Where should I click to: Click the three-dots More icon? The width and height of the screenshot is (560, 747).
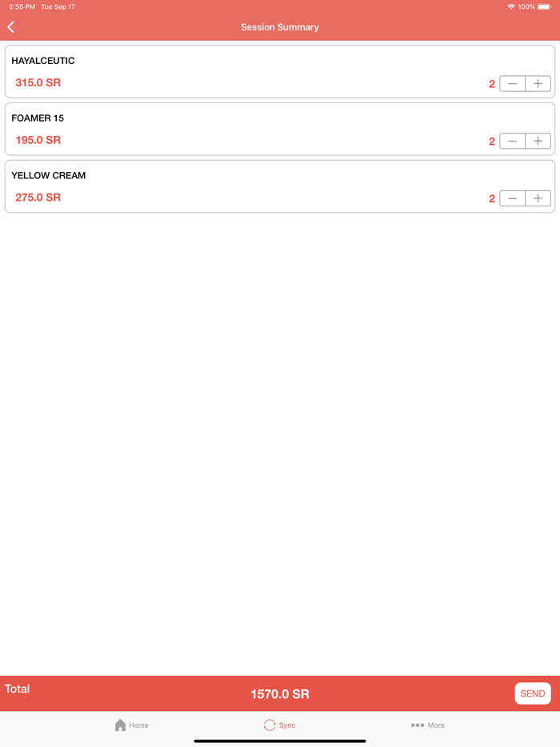(417, 725)
